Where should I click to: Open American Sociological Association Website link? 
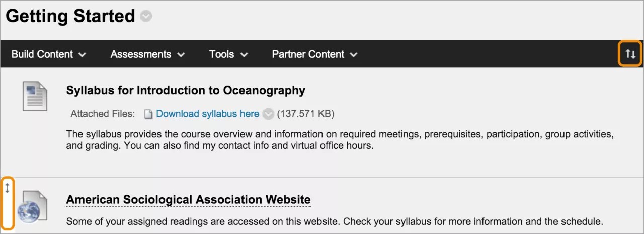pyautogui.click(x=188, y=200)
